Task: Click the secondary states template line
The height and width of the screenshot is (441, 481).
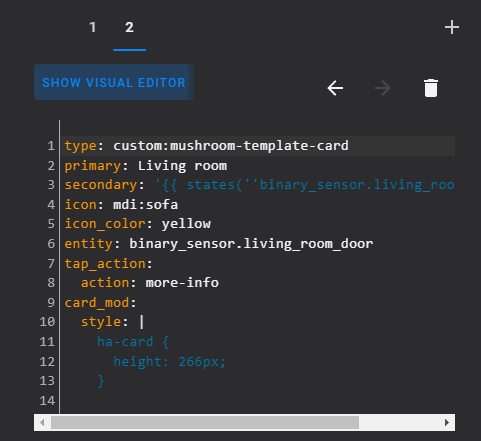Action: click(x=259, y=185)
